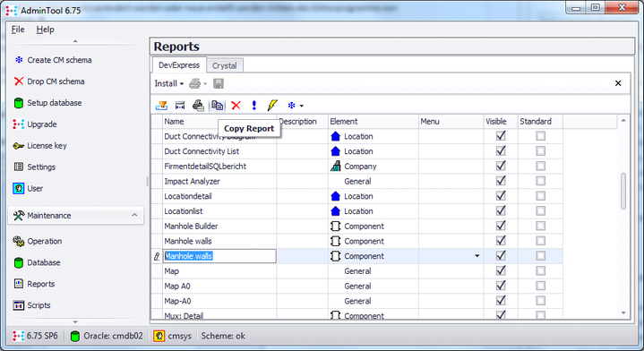The height and width of the screenshot is (351, 644).
Task: Click the blue snowflake toolbar icon
Action: click(x=292, y=106)
